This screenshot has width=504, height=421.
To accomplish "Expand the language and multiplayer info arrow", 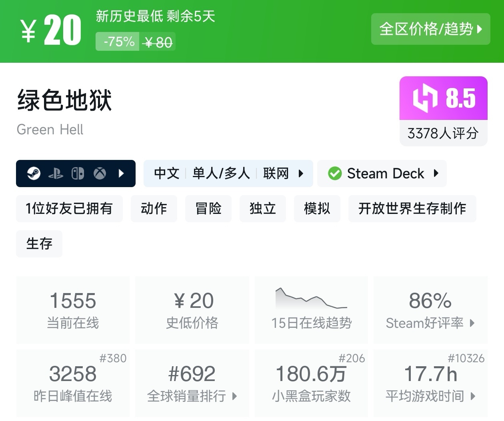I will [301, 174].
